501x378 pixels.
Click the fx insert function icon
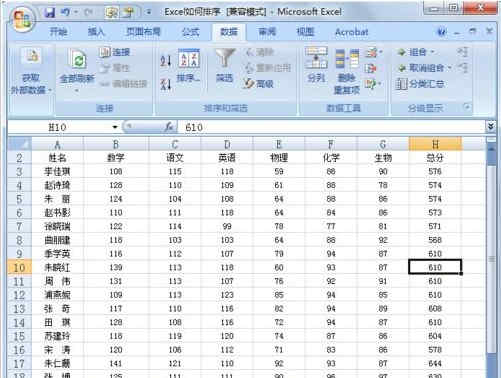pos(169,127)
